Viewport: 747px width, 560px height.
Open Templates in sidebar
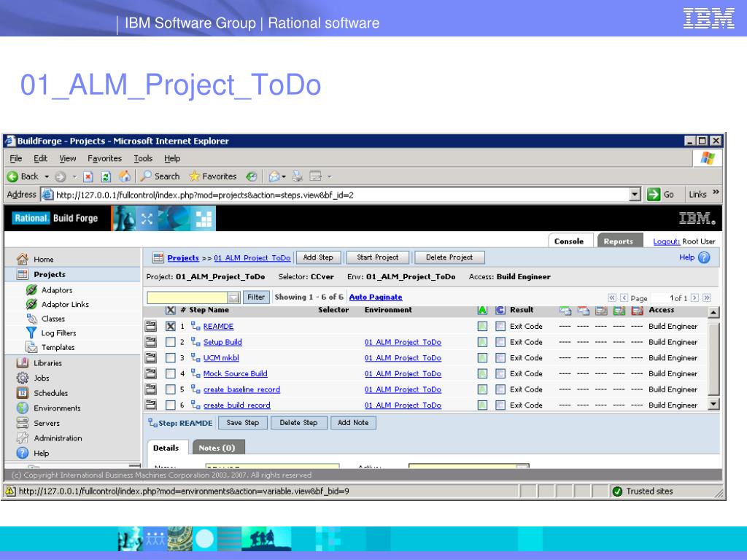tap(58, 347)
